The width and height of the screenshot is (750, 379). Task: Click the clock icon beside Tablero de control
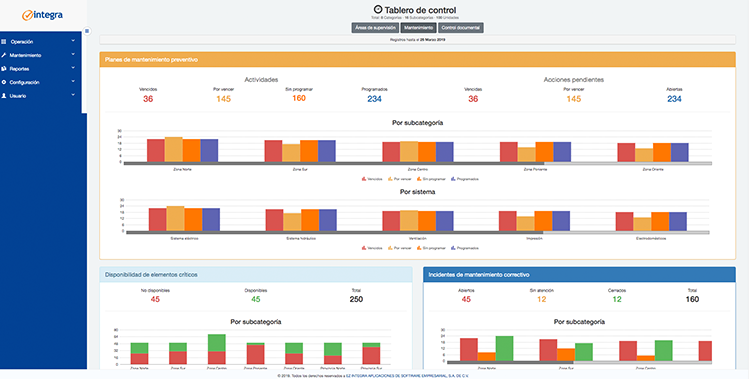click(x=378, y=10)
